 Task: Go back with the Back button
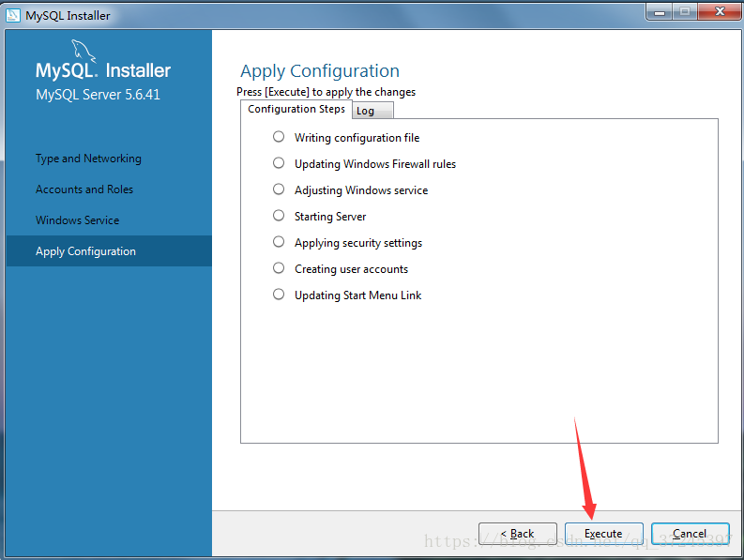click(518, 534)
